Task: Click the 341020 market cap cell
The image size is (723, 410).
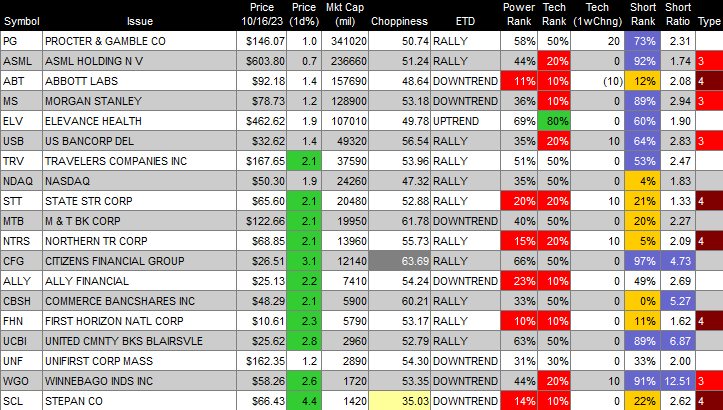Action: click(344, 41)
